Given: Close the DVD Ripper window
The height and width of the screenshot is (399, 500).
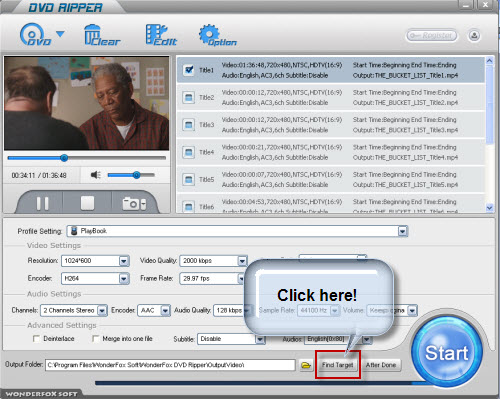Looking at the screenshot, I should 485,5.
